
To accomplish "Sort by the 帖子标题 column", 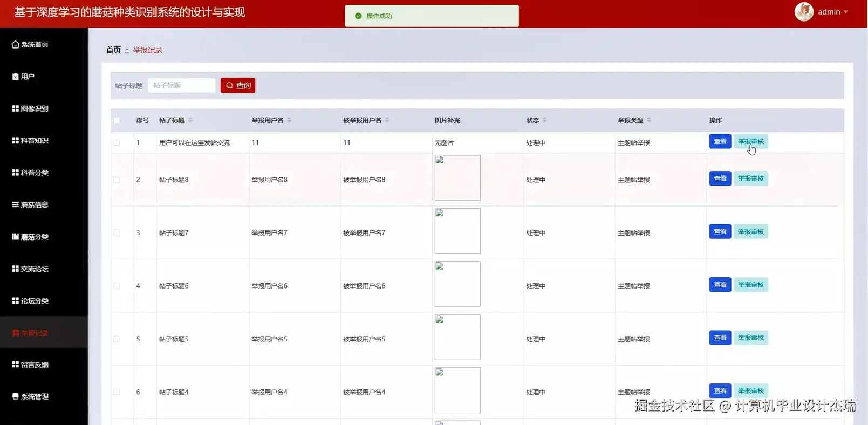I will pyautogui.click(x=190, y=120).
